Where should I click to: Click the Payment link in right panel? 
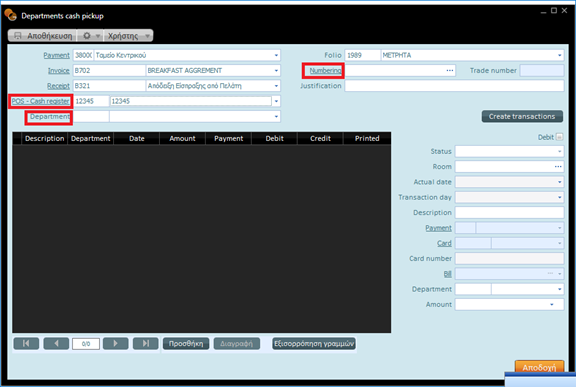[x=438, y=228]
